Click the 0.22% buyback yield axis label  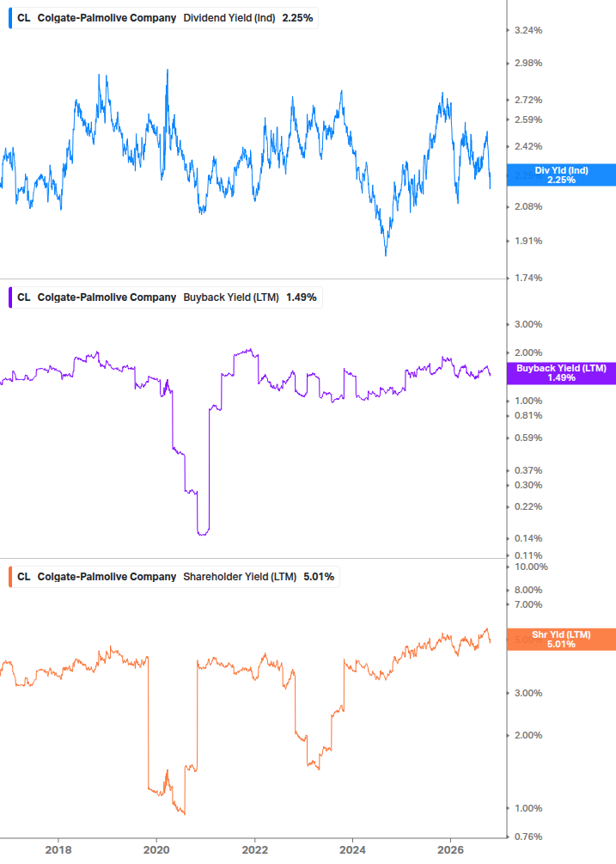point(528,506)
